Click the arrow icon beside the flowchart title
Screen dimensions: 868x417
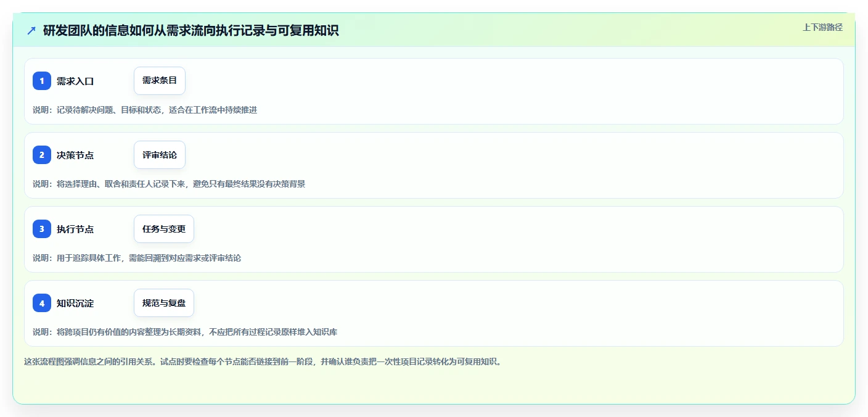click(31, 30)
